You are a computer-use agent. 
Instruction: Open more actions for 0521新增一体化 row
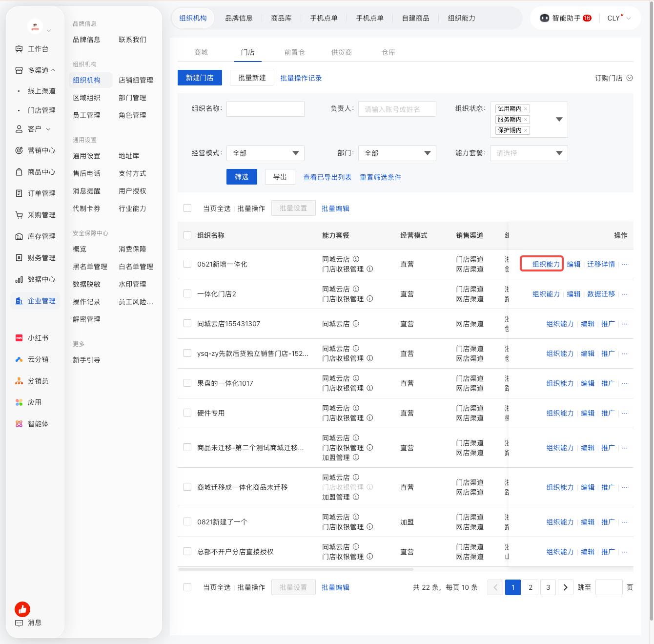(625, 264)
